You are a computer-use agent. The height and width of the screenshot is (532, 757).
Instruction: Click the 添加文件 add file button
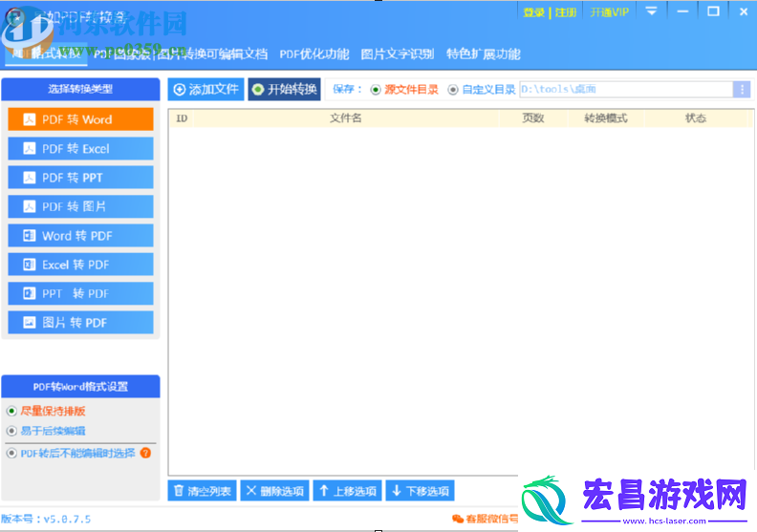(206, 89)
